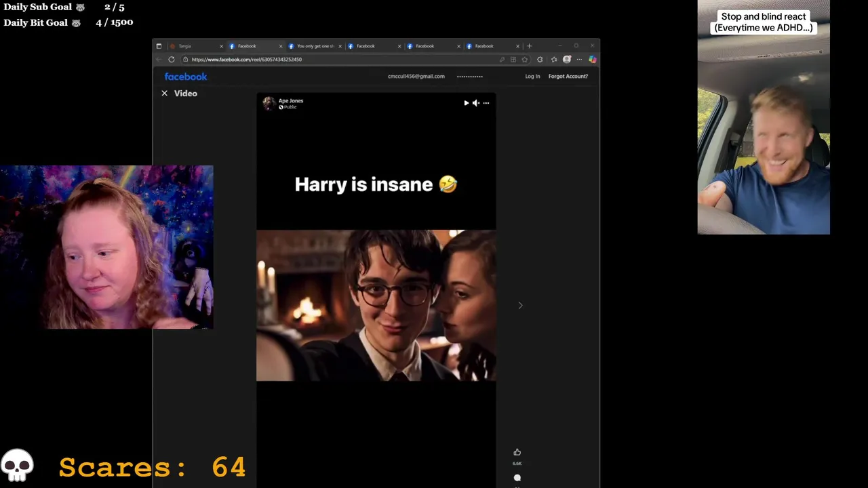Image resolution: width=868 pixels, height=488 pixels.
Task: Open the browser tab actions menu icon
Action: tap(159, 46)
